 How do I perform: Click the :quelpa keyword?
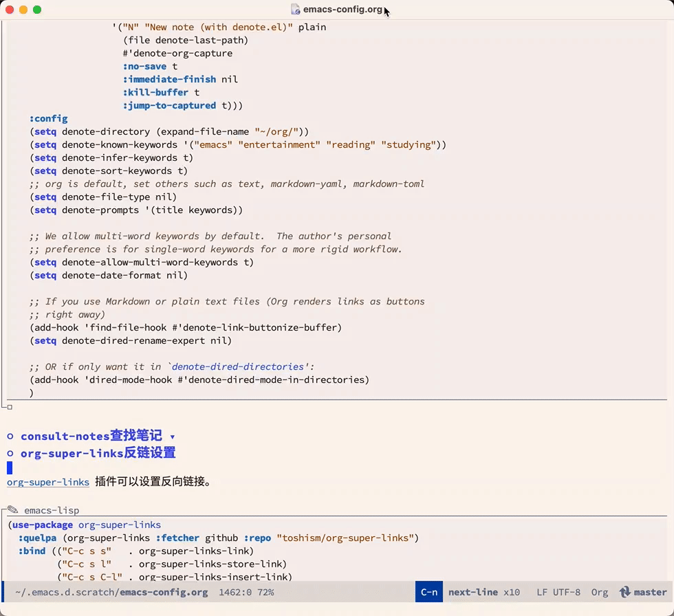[37, 538]
